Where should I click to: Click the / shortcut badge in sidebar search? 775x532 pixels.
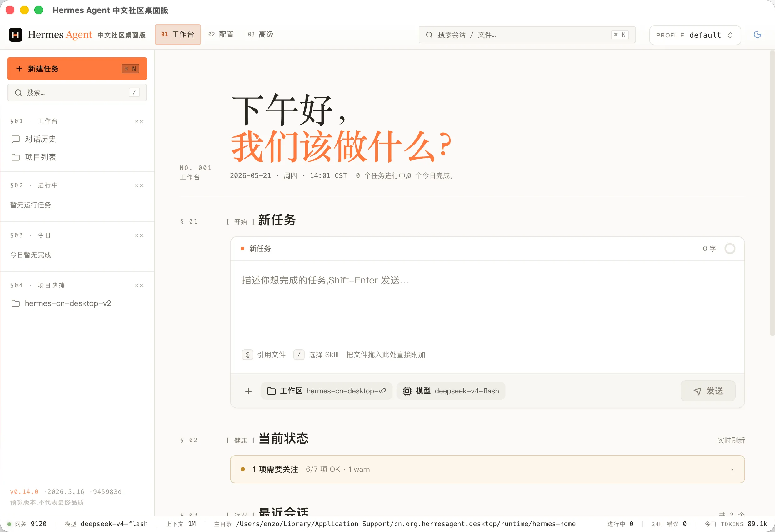(134, 93)
